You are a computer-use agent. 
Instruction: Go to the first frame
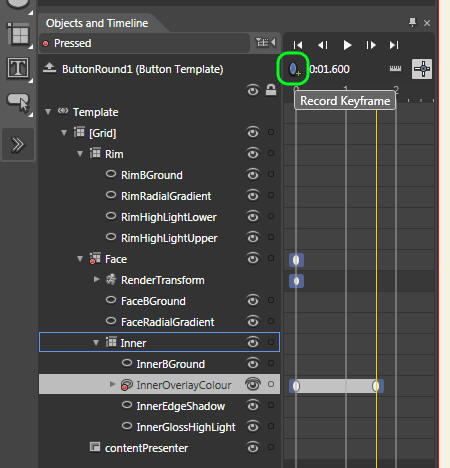[298, 45]
